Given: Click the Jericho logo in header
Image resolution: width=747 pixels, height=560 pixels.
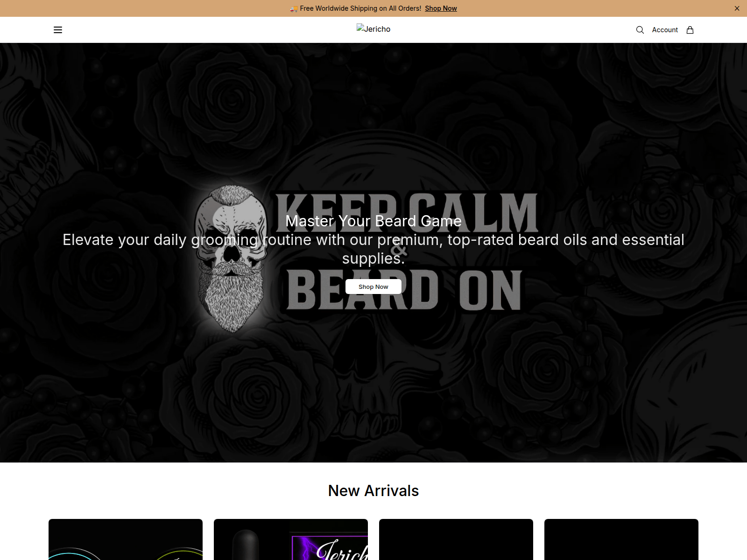Looking at the screenshot, I should (x=373, y=29).
